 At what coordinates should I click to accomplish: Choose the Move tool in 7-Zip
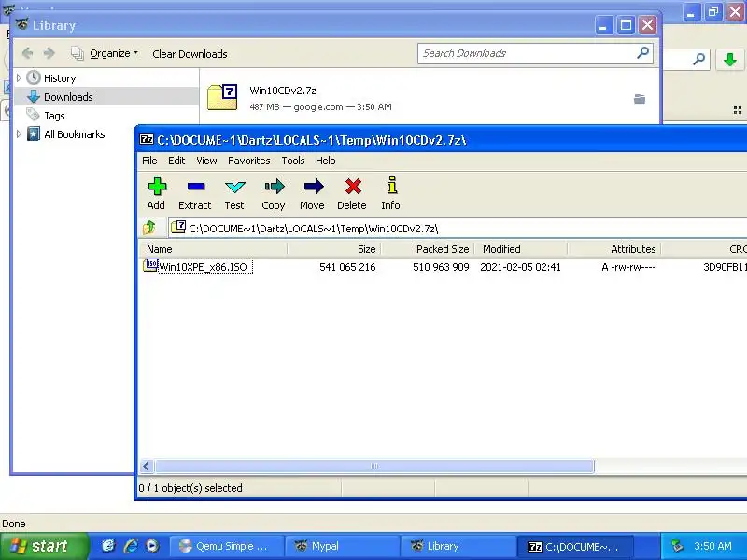coord(313,193)
